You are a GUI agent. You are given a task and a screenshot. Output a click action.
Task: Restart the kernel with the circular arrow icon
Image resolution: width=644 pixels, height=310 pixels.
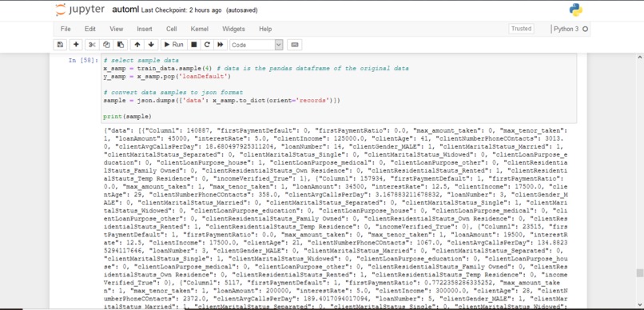point(207,45)
